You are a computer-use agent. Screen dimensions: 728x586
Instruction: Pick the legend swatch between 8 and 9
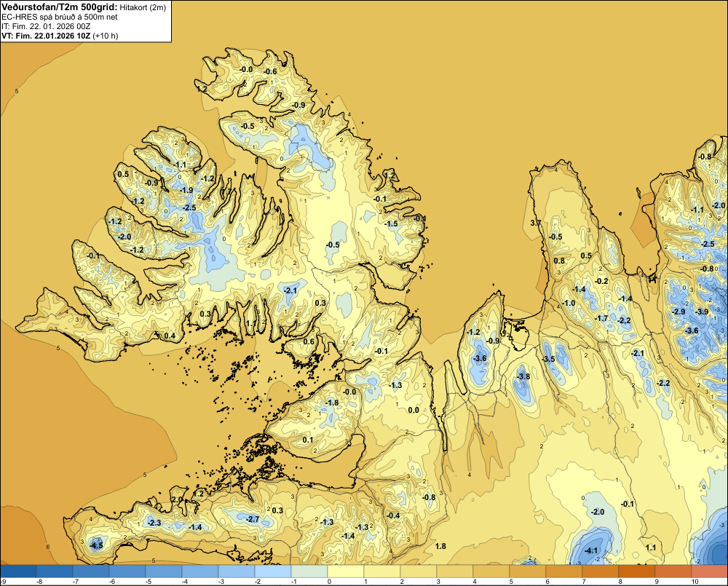tap(638, 571)
